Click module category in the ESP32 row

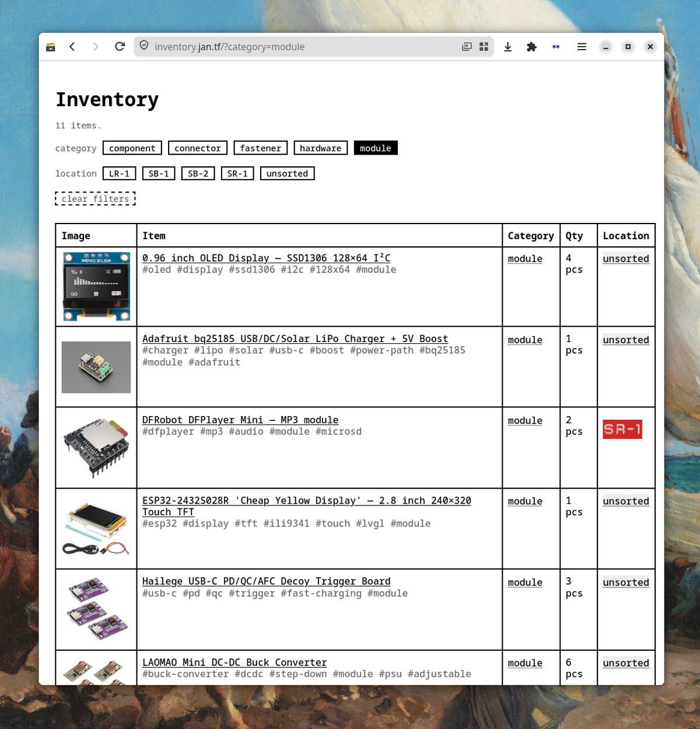point(525,501)
